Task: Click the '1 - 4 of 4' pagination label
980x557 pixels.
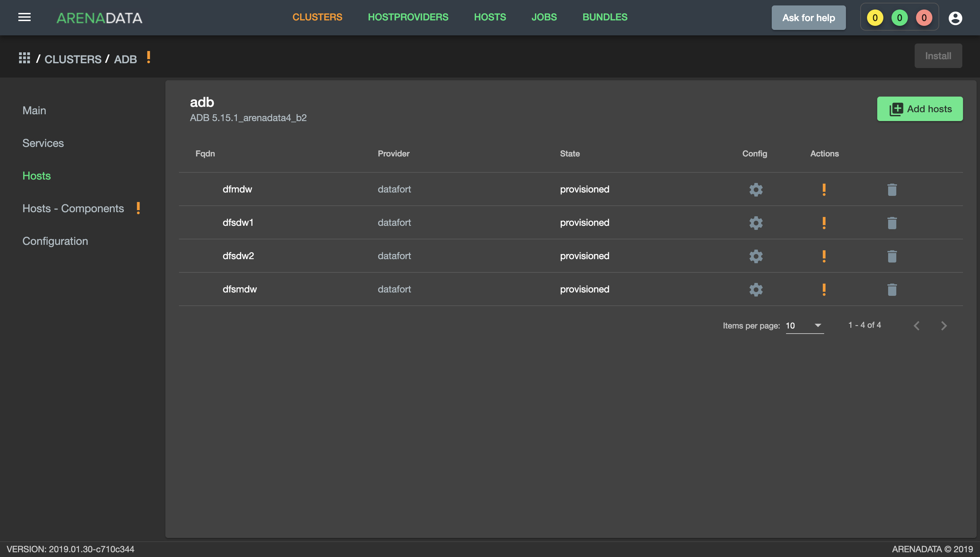Action: pos(864,325)
